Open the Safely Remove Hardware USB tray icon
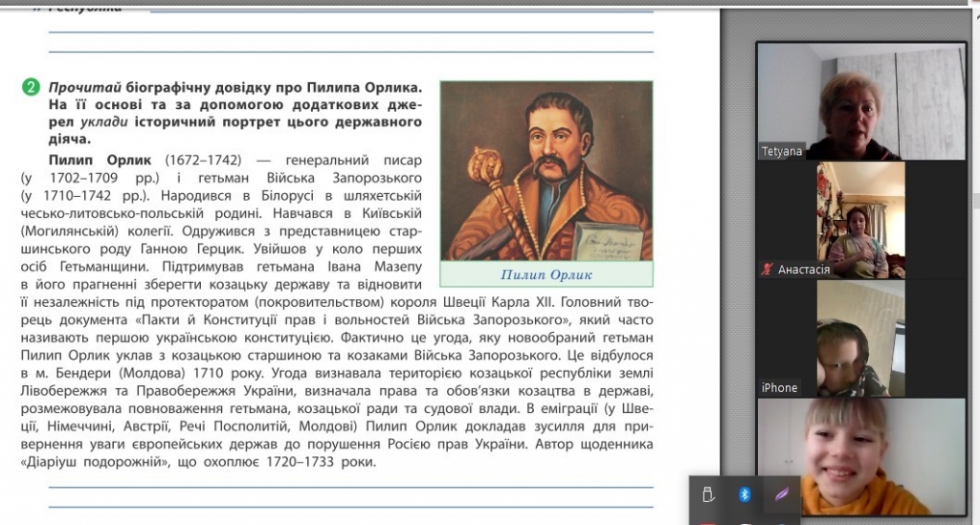This screenshot has height=525, width=980. point(708,494)
